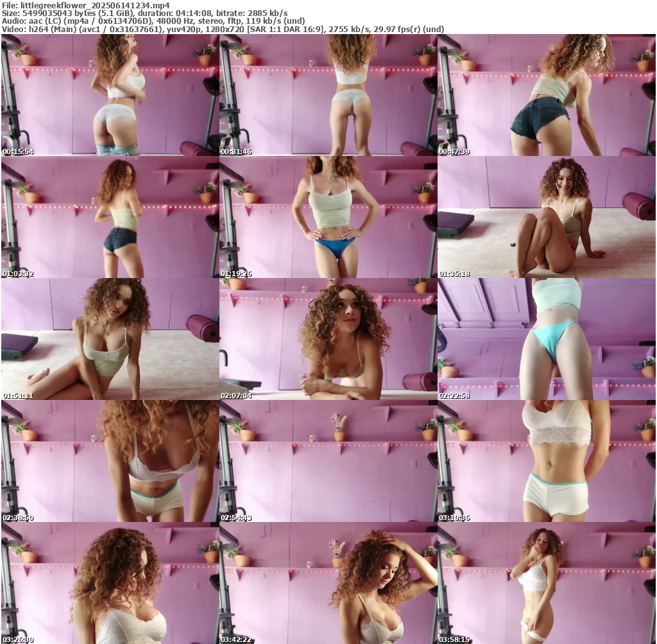The image size is (657, 644).
Task: Click the File name line in header
Action: click(85, 4)
